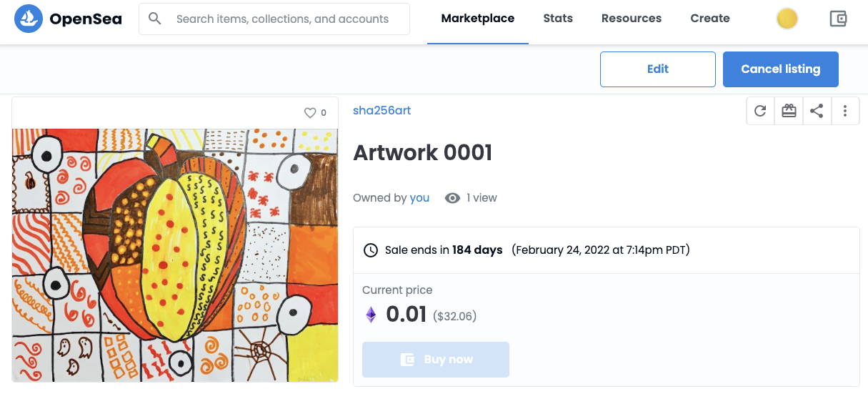
Task: Open the Stats menu
Action: [558, 19]
